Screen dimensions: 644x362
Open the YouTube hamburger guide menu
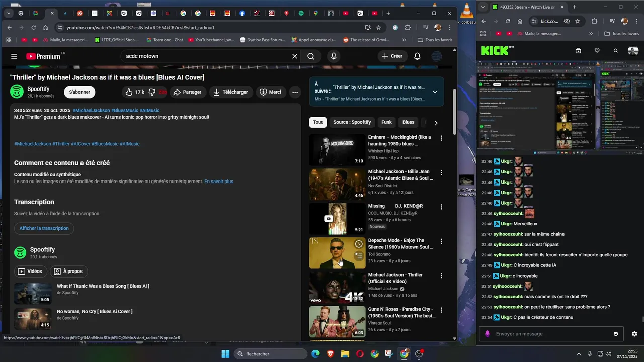(x=14, y=56)
